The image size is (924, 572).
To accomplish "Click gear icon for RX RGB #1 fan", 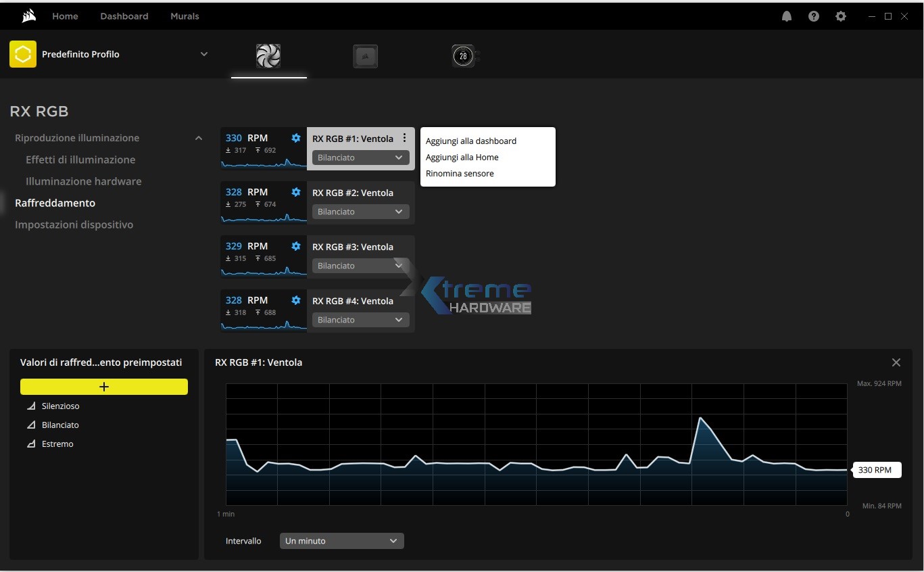I will [296, 138].
